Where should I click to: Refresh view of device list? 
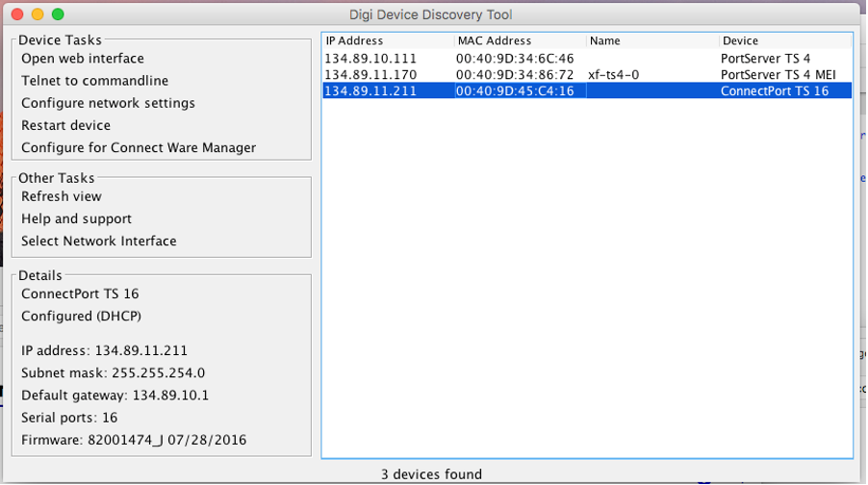(62, 196)
